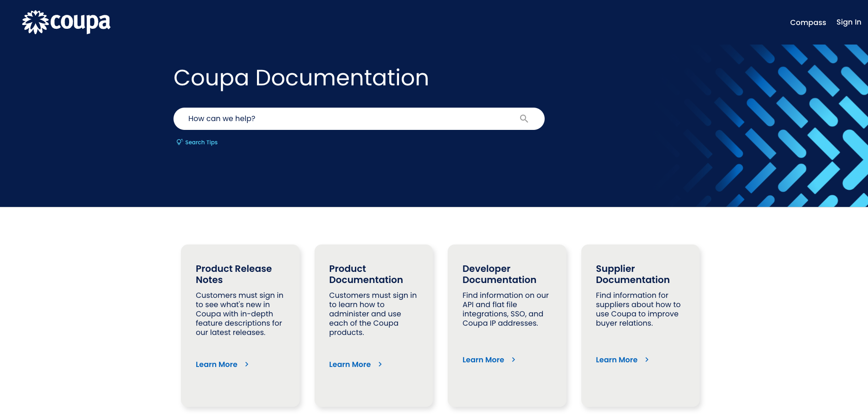The height and width of the screenshot is (418, 868).
Task: Click the Supplier Documentation card heading
Action: [633, 274]
